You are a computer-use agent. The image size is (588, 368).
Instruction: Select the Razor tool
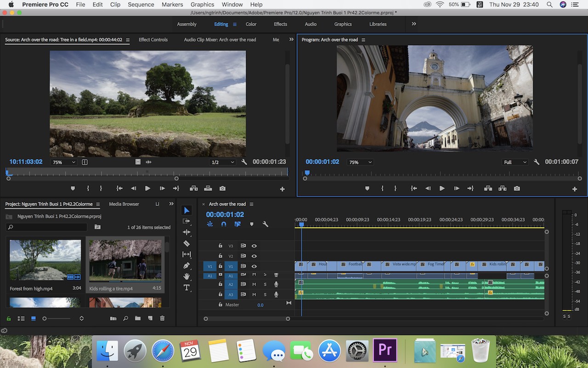click(186, 243)
